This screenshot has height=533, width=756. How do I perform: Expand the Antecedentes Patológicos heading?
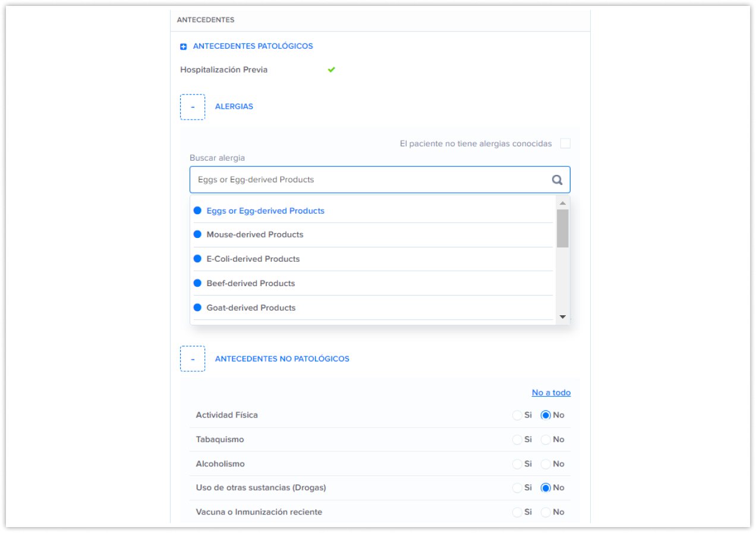tap(253, 46)
